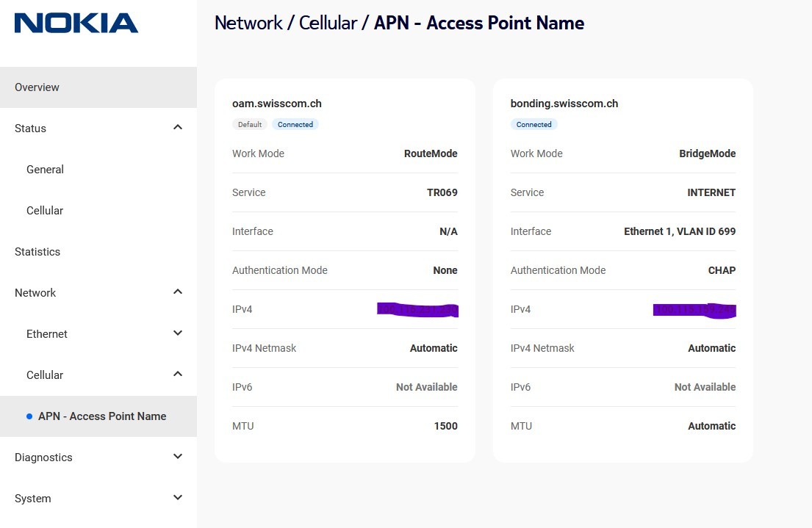812x528 pixels.
Task: Collapse the Status section chevron
Action: [177, 128]
